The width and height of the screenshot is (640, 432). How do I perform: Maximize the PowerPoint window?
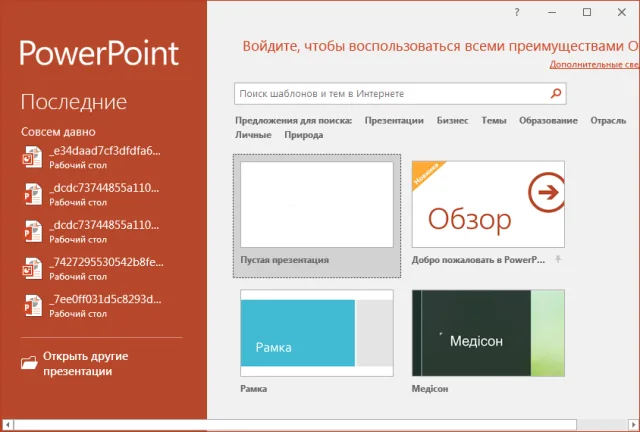(x=587, y=12)
